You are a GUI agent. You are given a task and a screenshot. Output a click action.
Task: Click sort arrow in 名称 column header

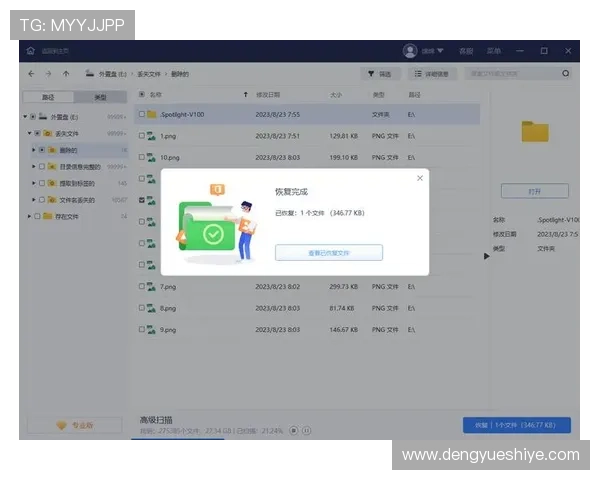click(x=246, y=95)
